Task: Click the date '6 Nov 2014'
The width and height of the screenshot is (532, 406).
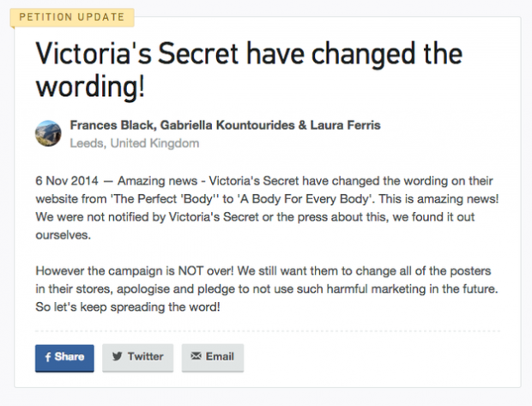Action: [x=67, y=180]
